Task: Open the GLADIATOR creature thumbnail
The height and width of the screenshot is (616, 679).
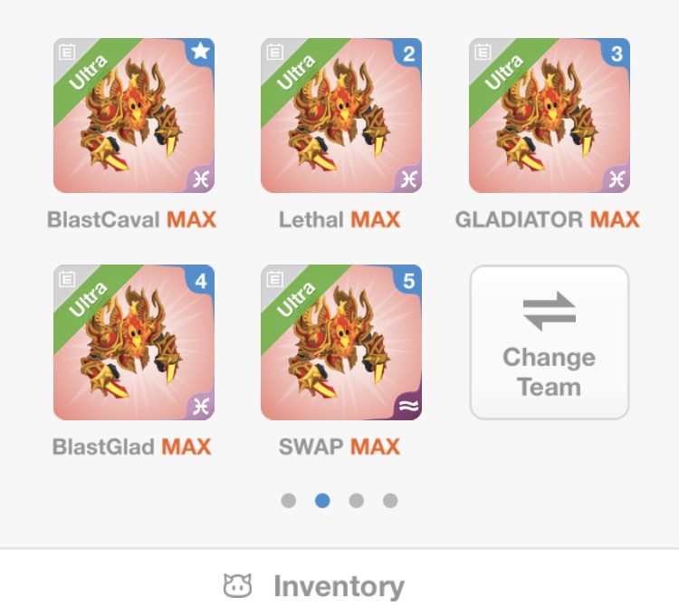Action: [550, 116]
